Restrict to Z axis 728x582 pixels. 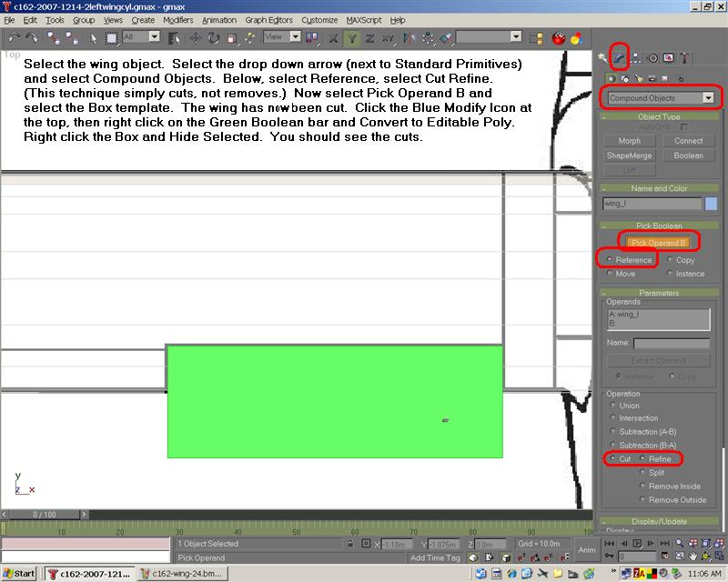pos(369,38)
